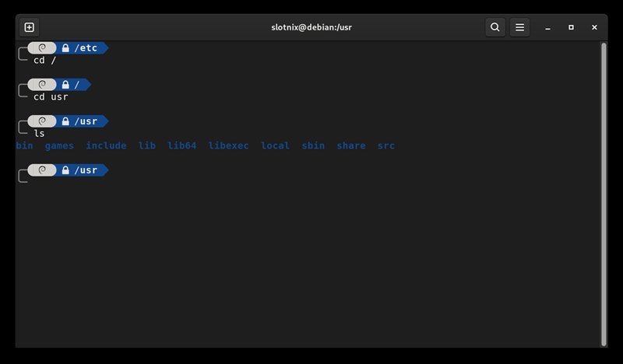Click the /usr path above 'ls'
623x364 pixels.
(86, 121)
